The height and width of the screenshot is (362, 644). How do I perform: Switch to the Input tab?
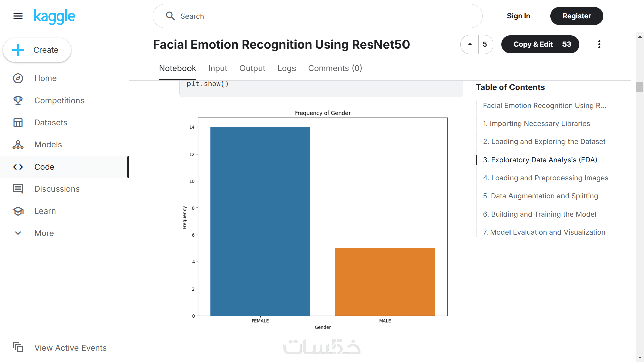tap(218, 68)
